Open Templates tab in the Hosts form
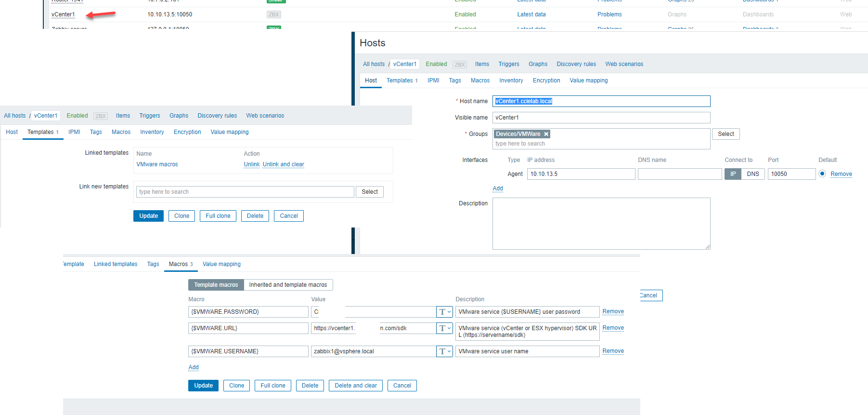Screen dimensions: 868x415 402,80
